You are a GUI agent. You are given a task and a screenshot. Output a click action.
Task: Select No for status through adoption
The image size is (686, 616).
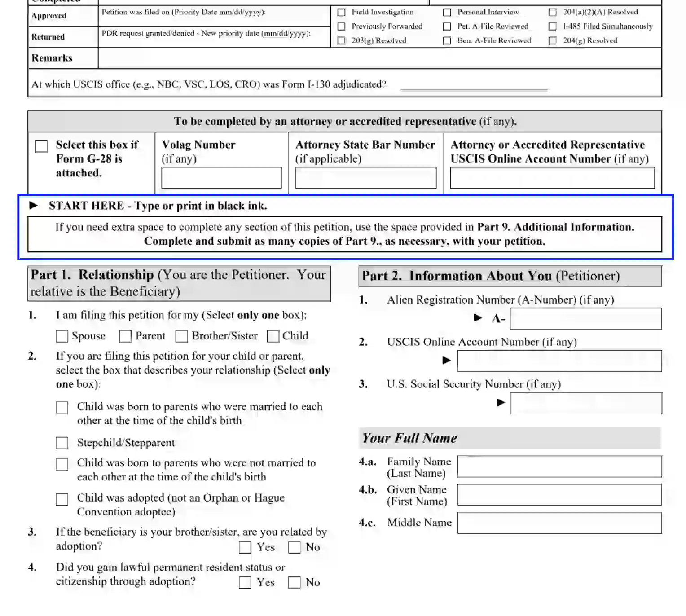294,583
